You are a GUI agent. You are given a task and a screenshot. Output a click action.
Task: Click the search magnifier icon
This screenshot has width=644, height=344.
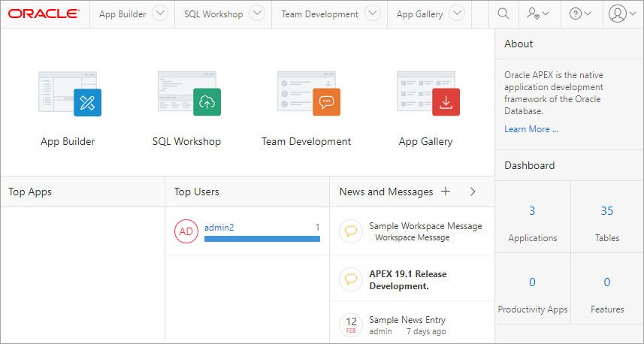503,14
